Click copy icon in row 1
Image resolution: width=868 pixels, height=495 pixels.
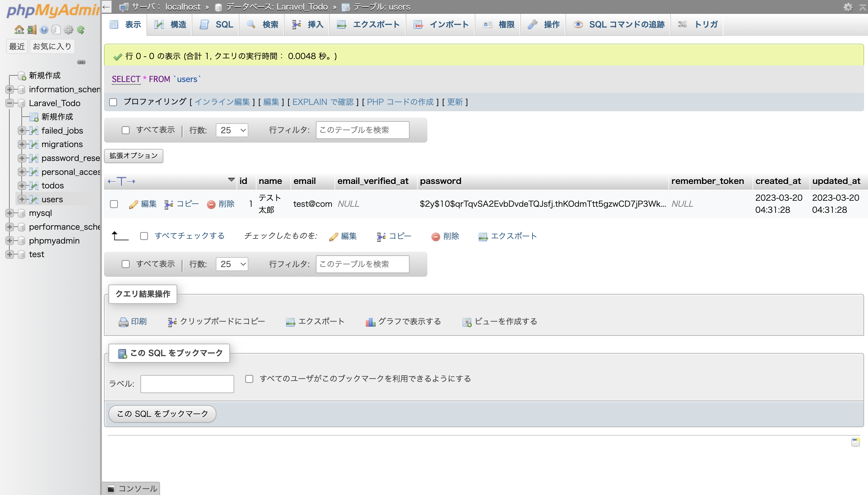pos(168,204)
